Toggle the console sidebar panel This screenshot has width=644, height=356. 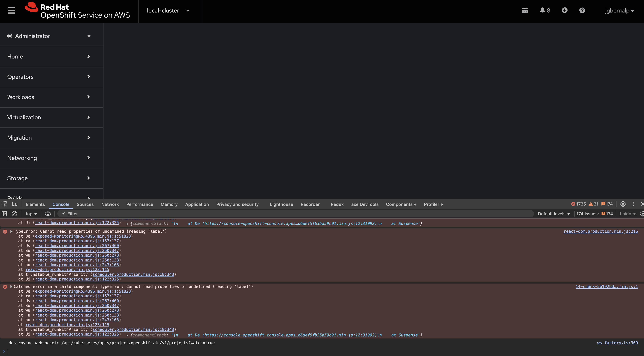click(x=5, y=214)
